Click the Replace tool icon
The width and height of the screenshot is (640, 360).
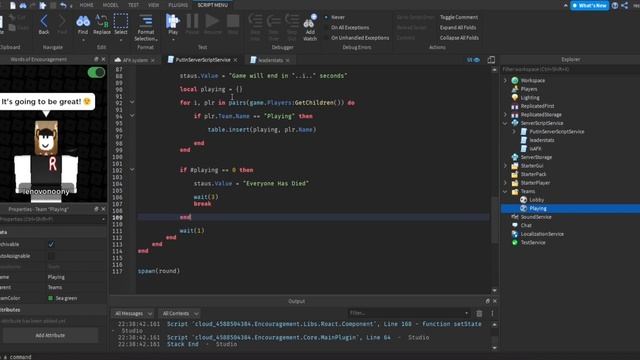(x=102, y=21)
